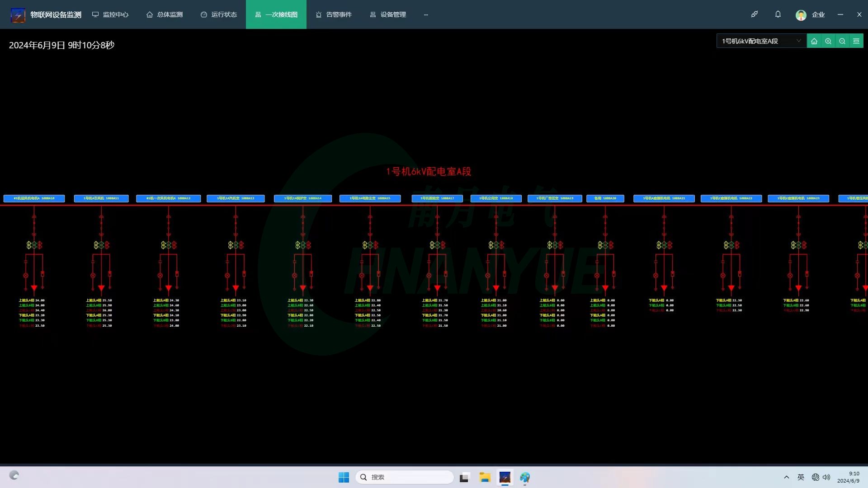Open the 企业 user menu
This screenshot has width=868, height=488.
(x=818, y=15)
